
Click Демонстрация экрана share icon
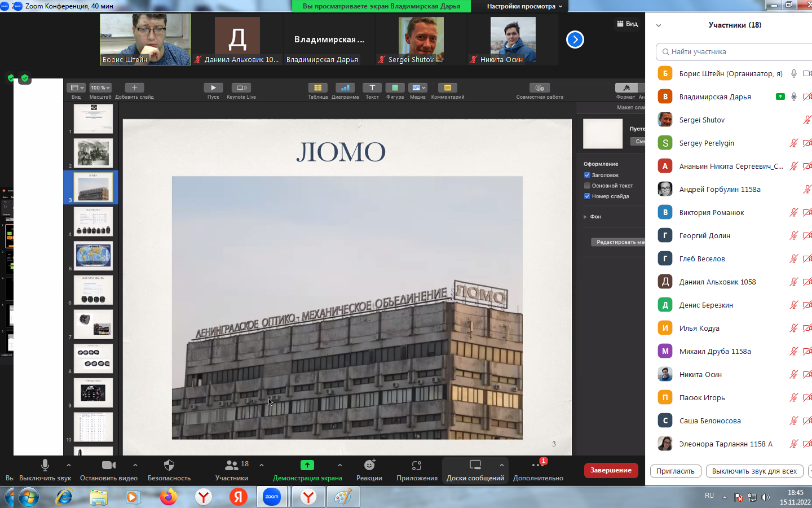pos(307,465)
